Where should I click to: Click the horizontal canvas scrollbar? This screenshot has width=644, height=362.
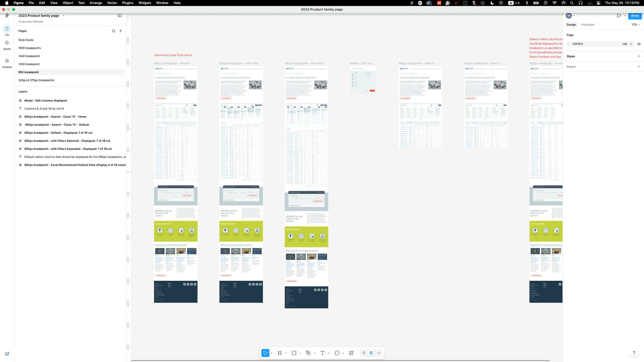coord(340,360)
